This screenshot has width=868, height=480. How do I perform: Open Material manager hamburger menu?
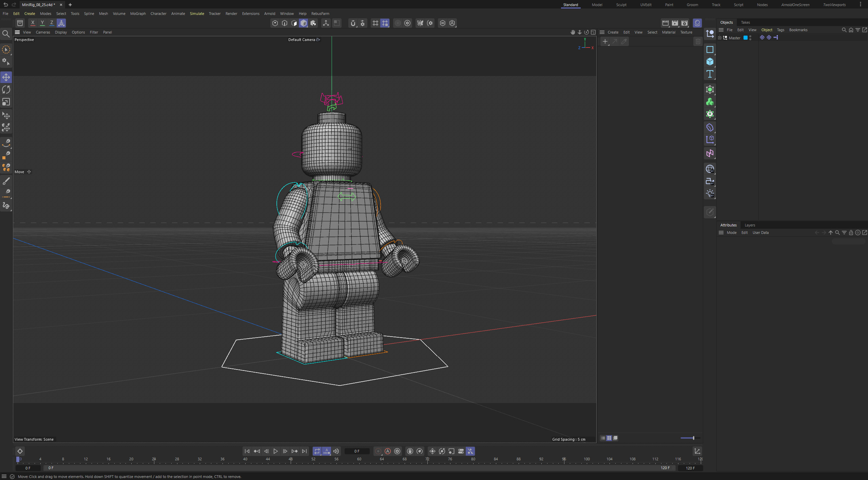click(x=602, y=32)
